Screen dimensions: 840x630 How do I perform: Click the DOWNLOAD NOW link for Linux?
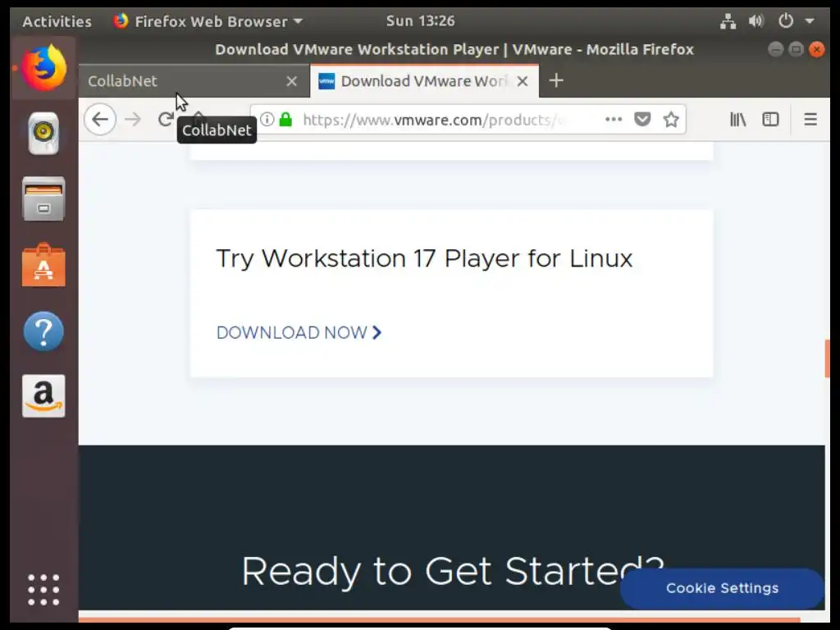pos(299,333)
